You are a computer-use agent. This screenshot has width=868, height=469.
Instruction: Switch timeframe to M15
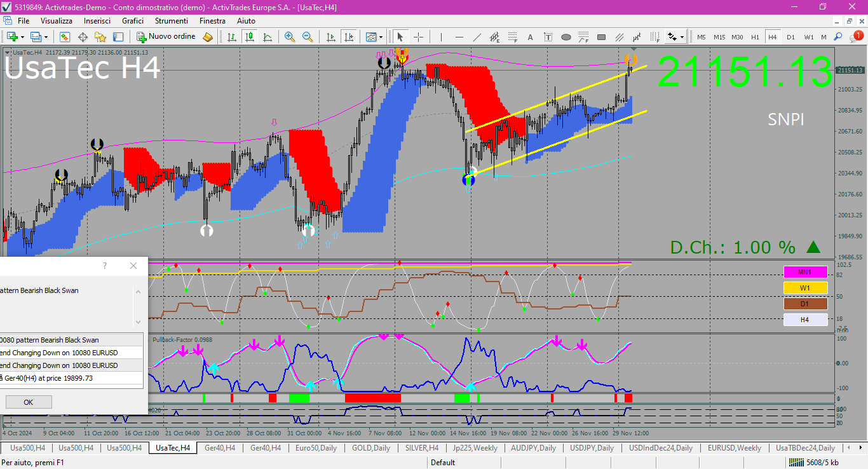pos(719,37)
